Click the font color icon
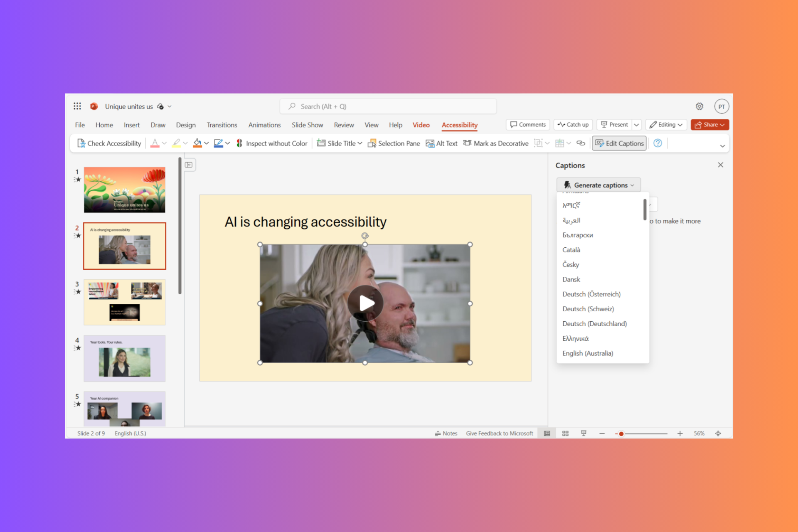798x532 pixels. (x=155, y=143)
